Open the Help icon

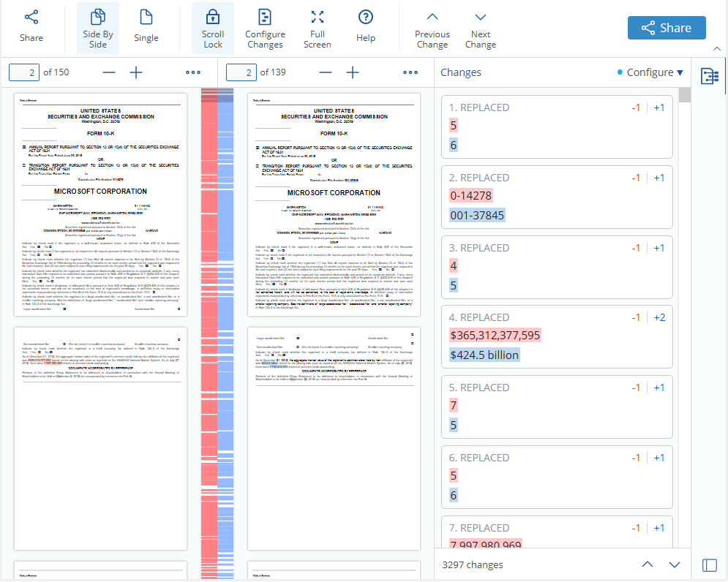click(x=366, y=27)
